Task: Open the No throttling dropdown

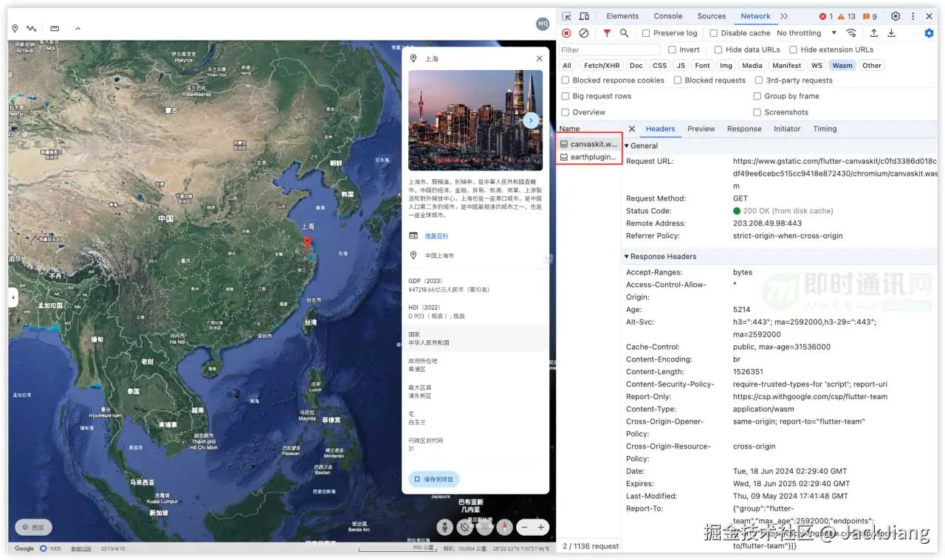Action: pos(806,33)
